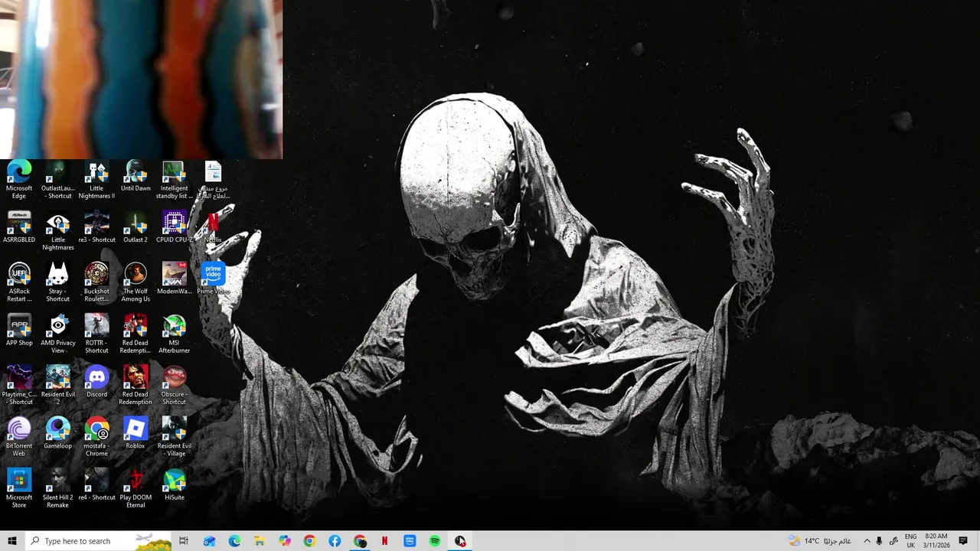Switch the ENG UK input language
The height and width of the screenshot is (551, 980).
tap(910, 541)
